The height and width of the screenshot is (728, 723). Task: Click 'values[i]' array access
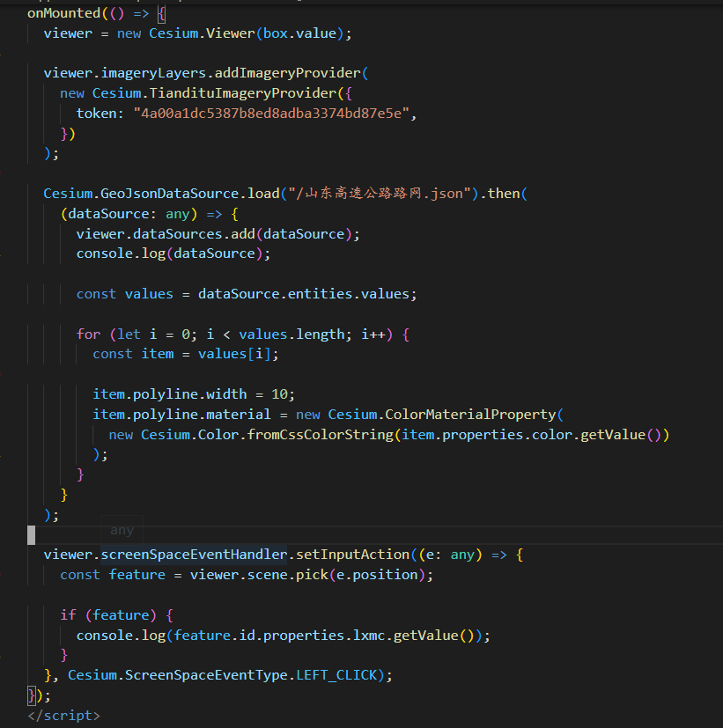(x=234, y=354)
